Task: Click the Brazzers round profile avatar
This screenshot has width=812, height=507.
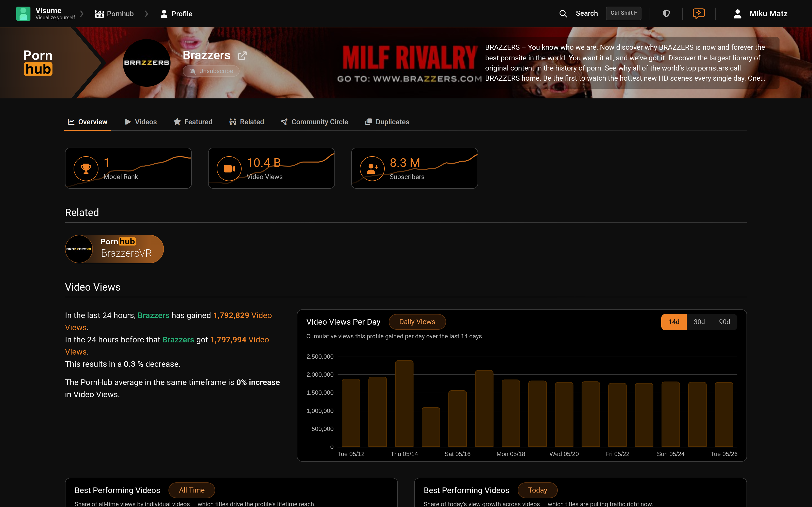Action: tap(147, 63)
